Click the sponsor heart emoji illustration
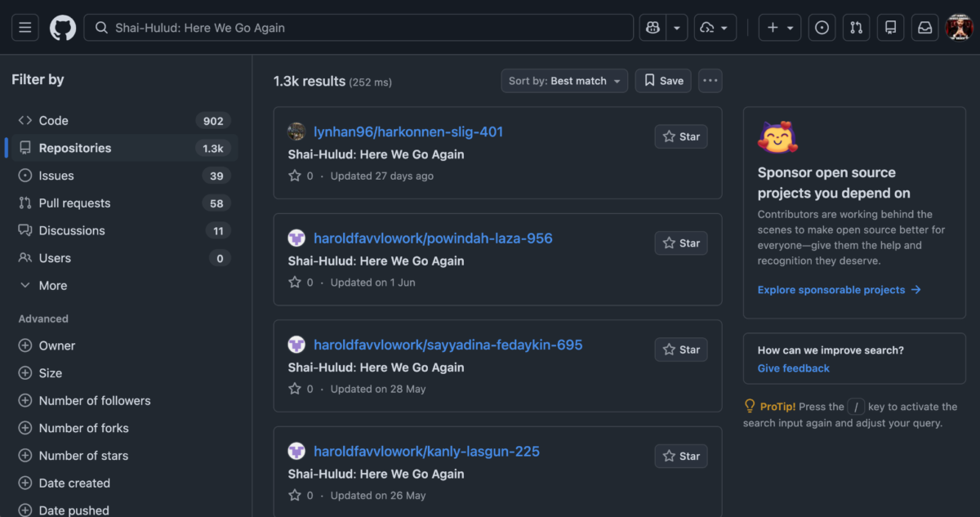 (777, 137)
